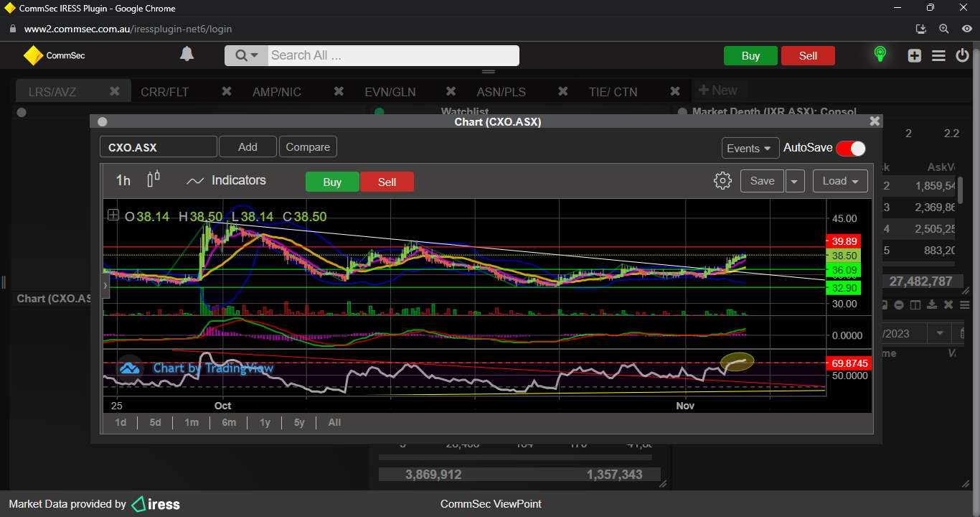Click the green 32.90 price label

click(844, 288)
